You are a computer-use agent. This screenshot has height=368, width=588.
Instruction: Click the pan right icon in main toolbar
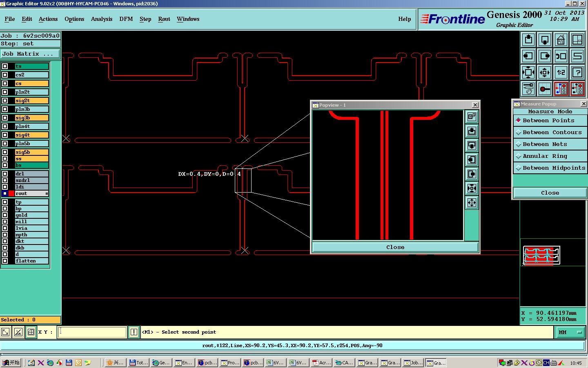[545, 56]
